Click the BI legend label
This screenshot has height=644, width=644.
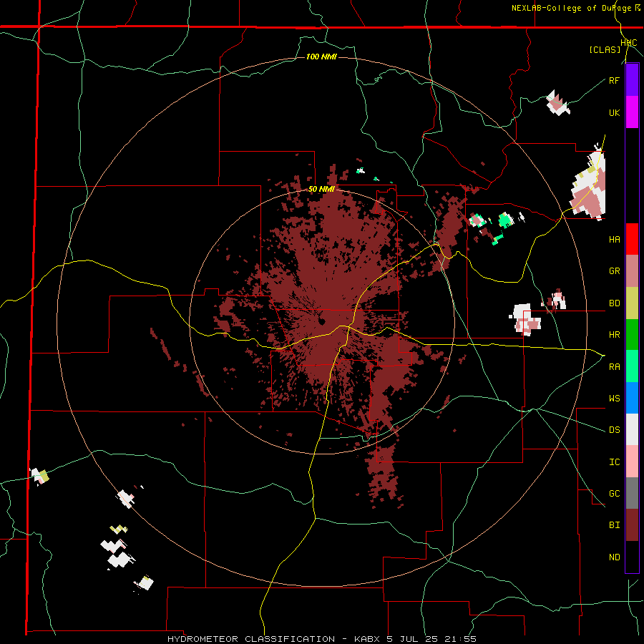pyautogui.click(x=614, y=525)
